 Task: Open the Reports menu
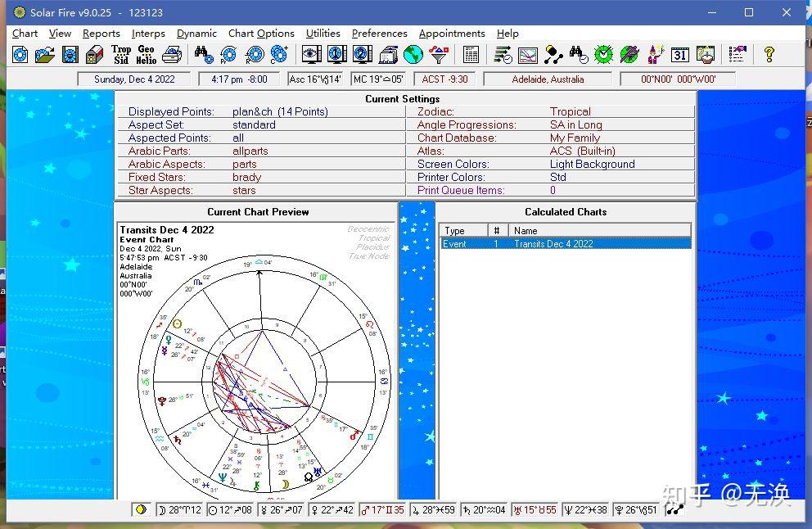[x=101, y=33]
